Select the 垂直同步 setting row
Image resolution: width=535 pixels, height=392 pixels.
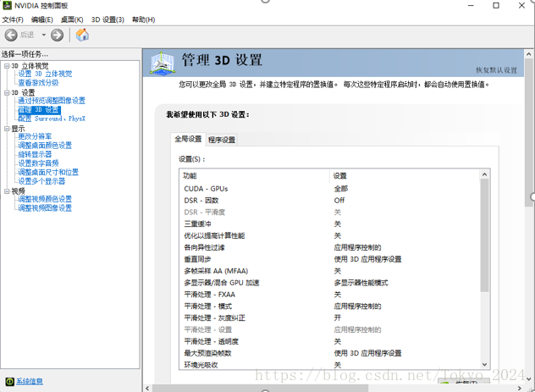[x=330, y=259]
